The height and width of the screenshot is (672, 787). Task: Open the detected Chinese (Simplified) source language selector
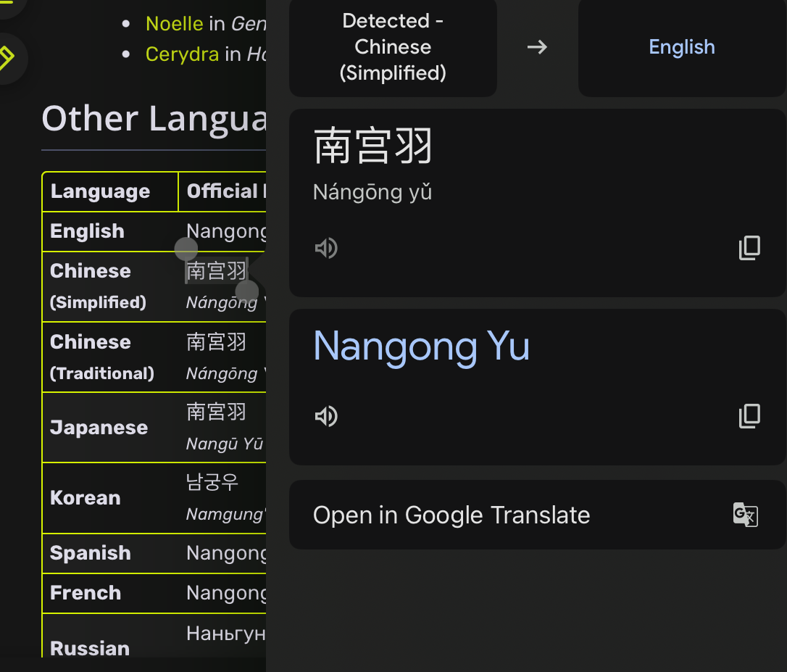(x=393, y=47)
